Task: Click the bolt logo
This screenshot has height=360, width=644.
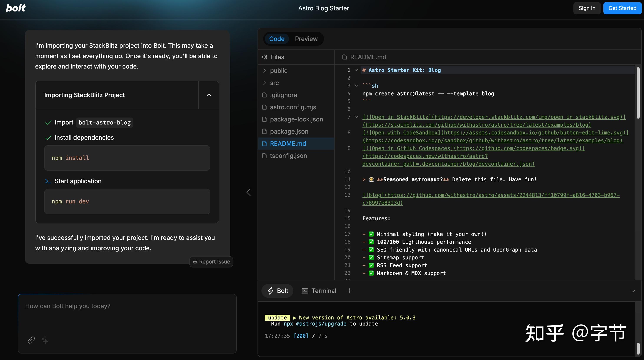Action: (x=15, y=8)
